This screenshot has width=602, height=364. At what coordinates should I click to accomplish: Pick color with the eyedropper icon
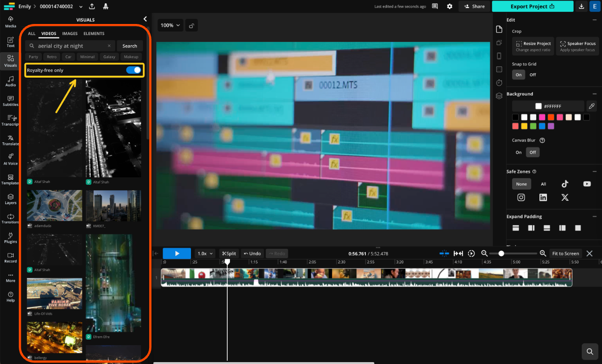pos(592,106)
